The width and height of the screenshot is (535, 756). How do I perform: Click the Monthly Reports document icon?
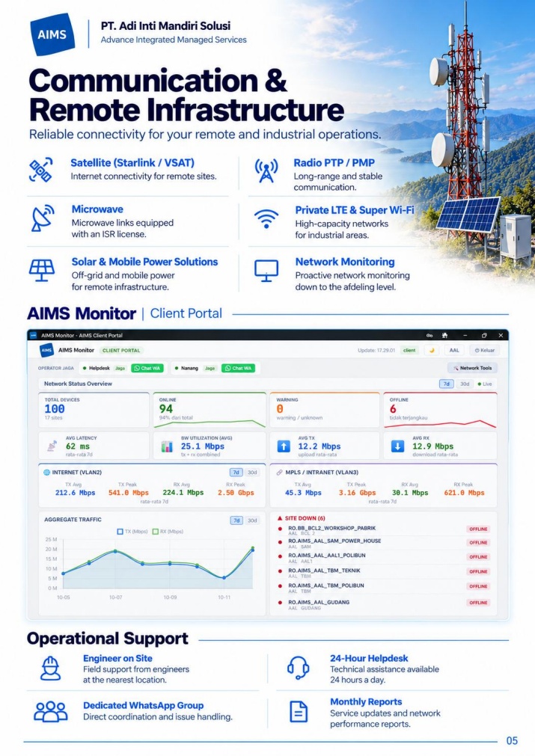pos(299,712)
